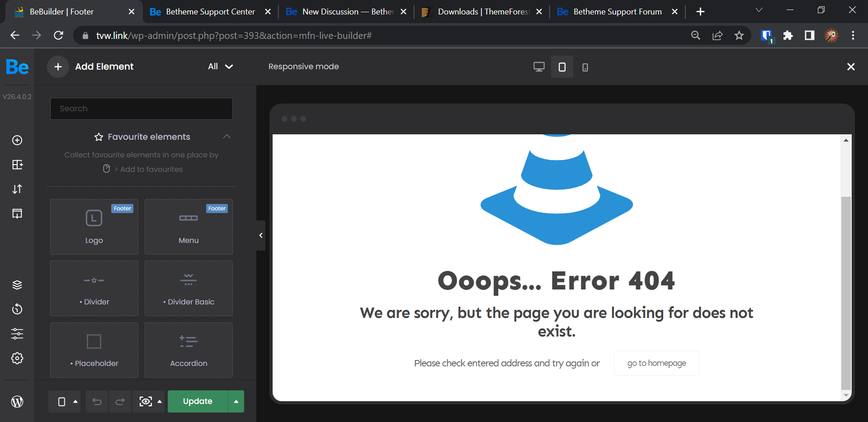The image size is (868, 422).
Task: Add the Footer Logo element
Action: (94, 227)
